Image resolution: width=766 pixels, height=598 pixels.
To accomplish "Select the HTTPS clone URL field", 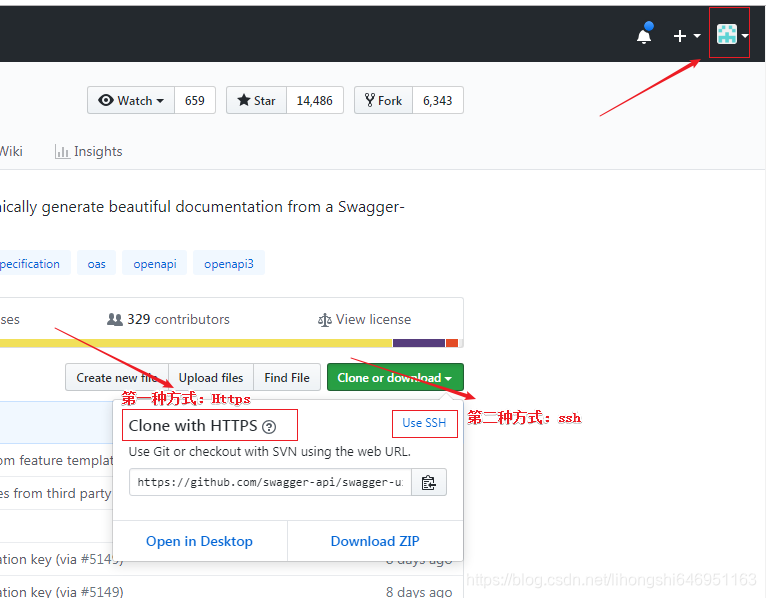I will 271,482.
